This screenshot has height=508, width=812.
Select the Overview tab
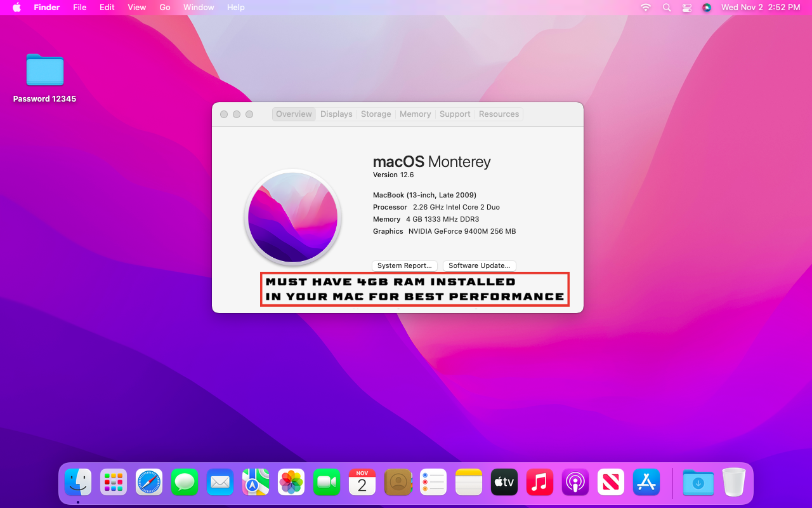pos(294,114)
